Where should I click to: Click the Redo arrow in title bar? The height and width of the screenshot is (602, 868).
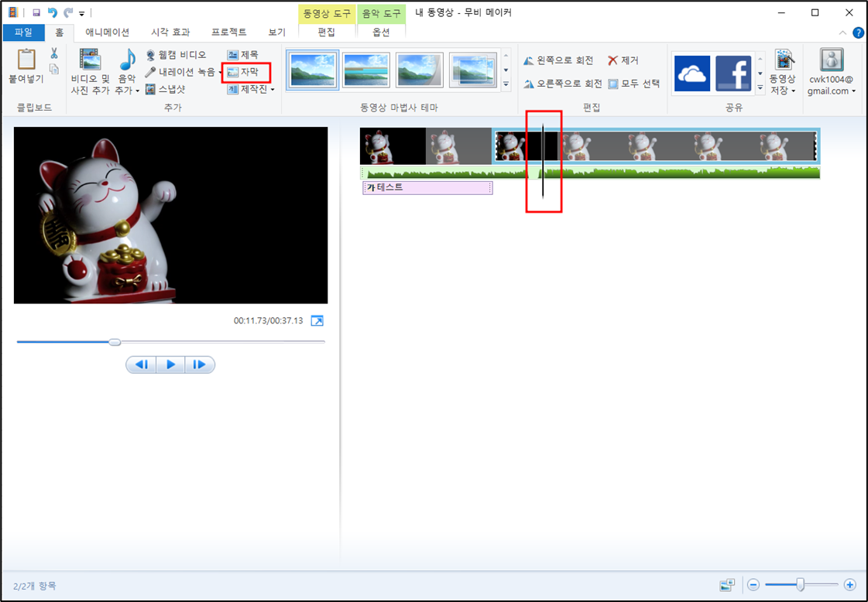tap(68, 12)
